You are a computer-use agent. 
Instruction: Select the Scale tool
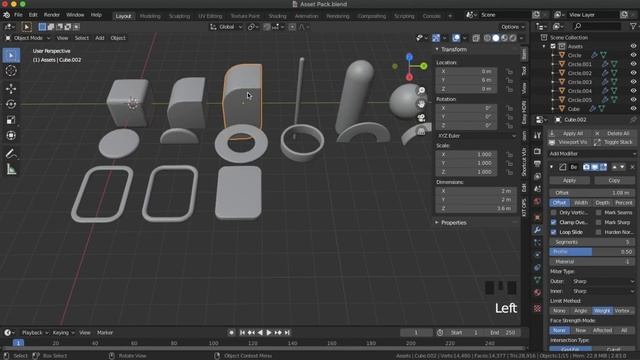[11, 120]
